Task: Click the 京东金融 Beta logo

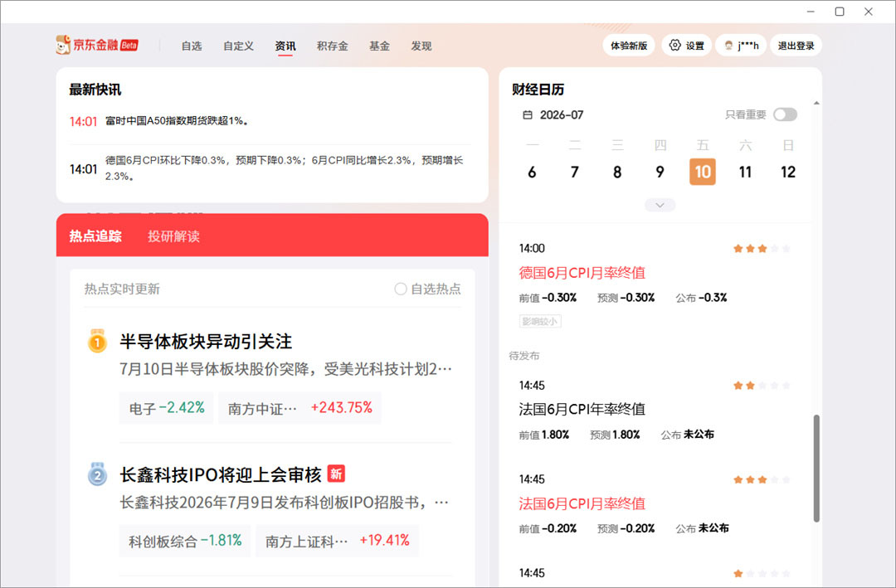Action: click(97, 45)
